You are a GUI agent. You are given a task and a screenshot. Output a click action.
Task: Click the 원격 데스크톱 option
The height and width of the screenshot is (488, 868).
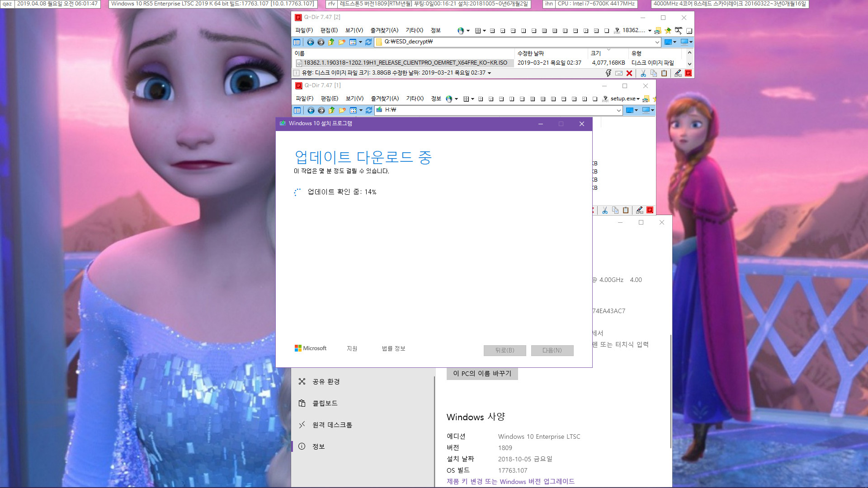331,425
